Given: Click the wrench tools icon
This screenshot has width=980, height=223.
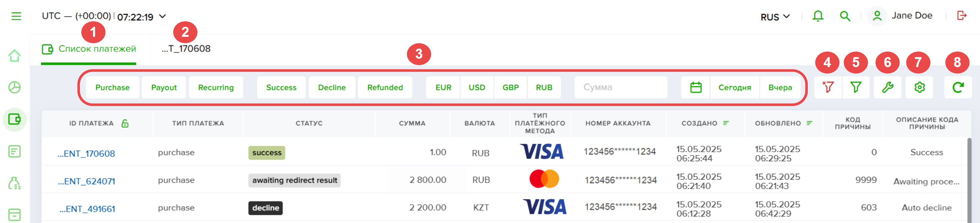Looking at the screenshot, I should [x=887, y=88].
